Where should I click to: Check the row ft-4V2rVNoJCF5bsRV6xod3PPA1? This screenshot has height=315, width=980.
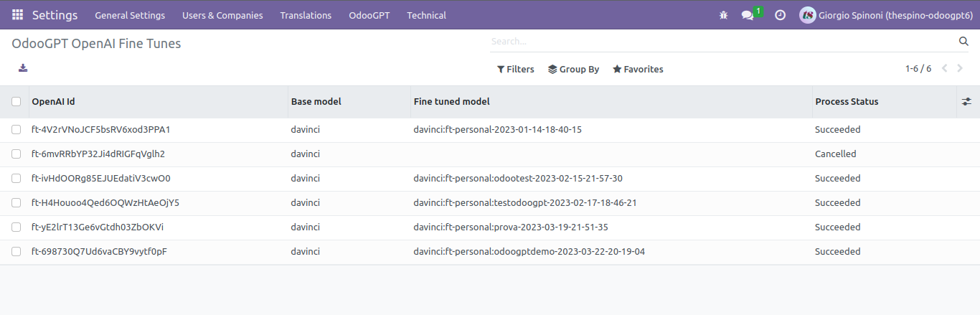click(x=16, y=130)
